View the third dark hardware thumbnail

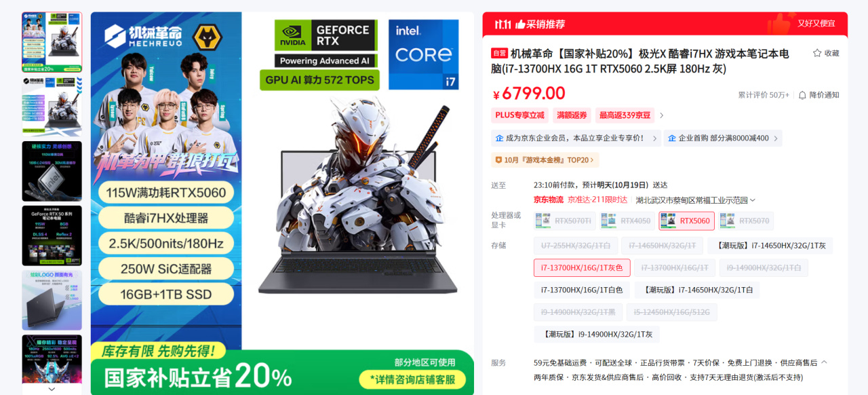pyautogui.click(x=52, y=171)
